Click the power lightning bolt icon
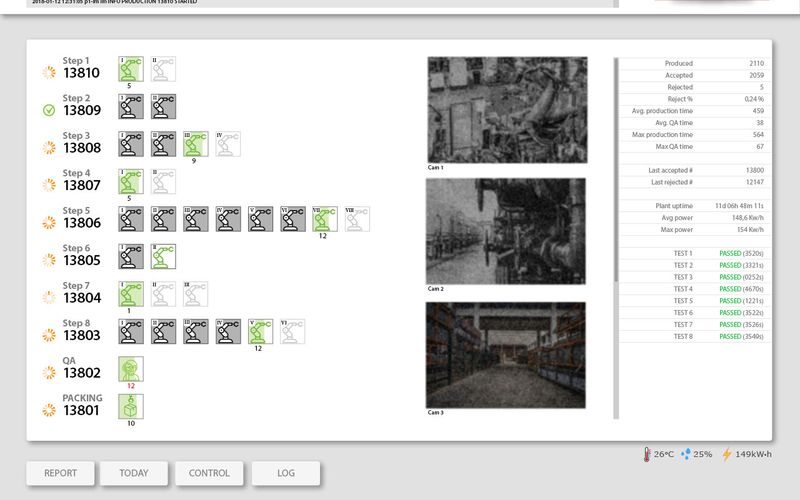 [727, 454]
